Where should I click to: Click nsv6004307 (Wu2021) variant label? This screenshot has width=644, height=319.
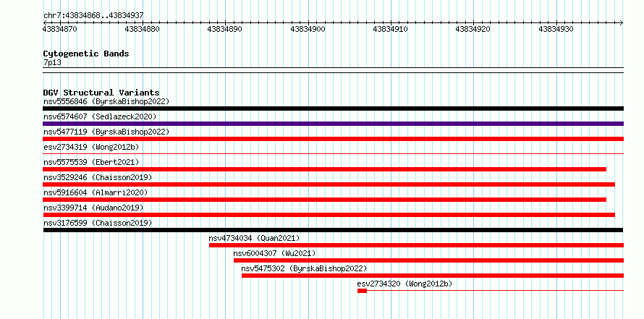(274, 253)
